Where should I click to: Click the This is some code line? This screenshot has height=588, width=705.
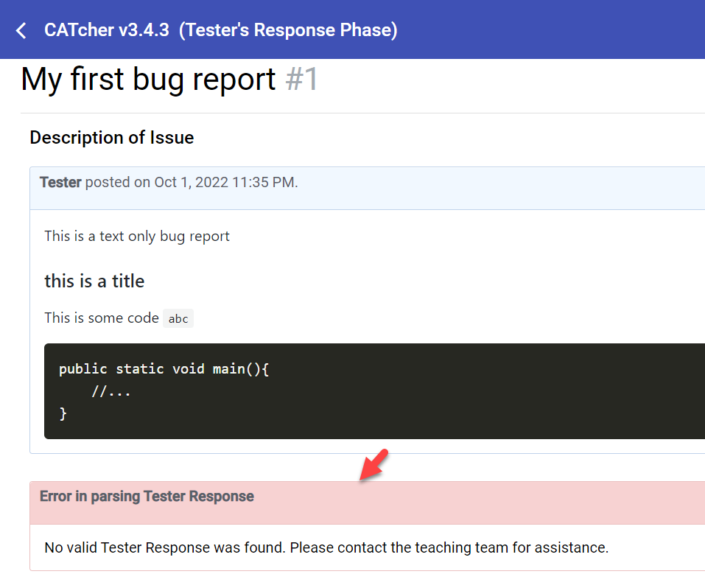[101, 318]
